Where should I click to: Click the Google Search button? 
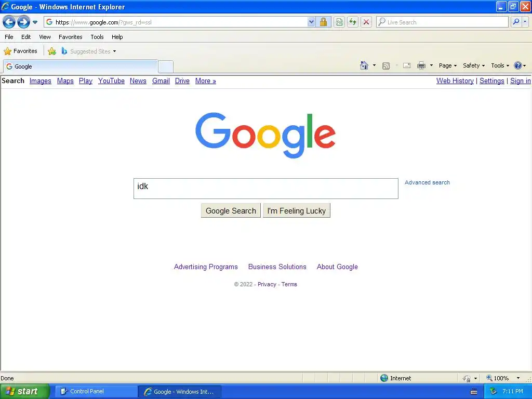click(x=231, y=211)
